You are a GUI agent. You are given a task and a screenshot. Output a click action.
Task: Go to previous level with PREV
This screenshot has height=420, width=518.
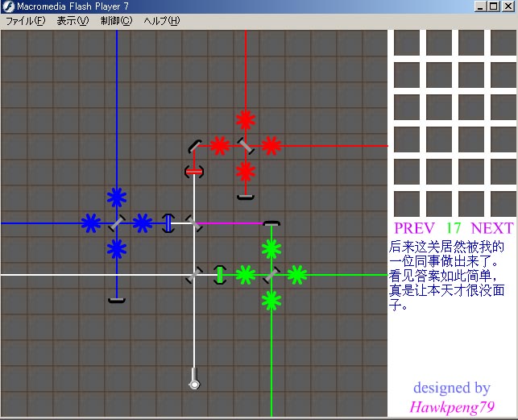click(414, 228)
